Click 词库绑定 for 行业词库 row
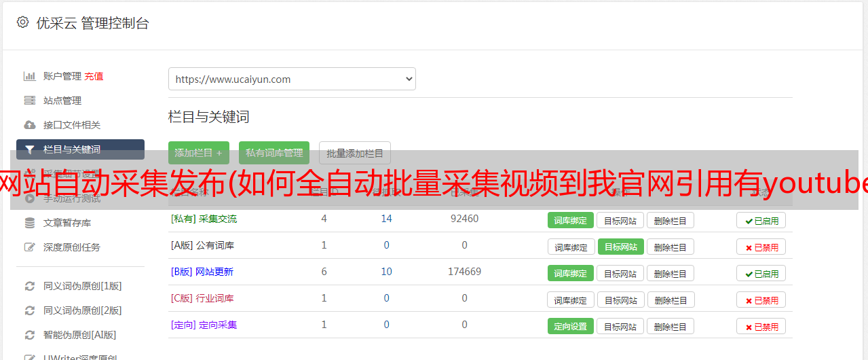 click(571, 300)
